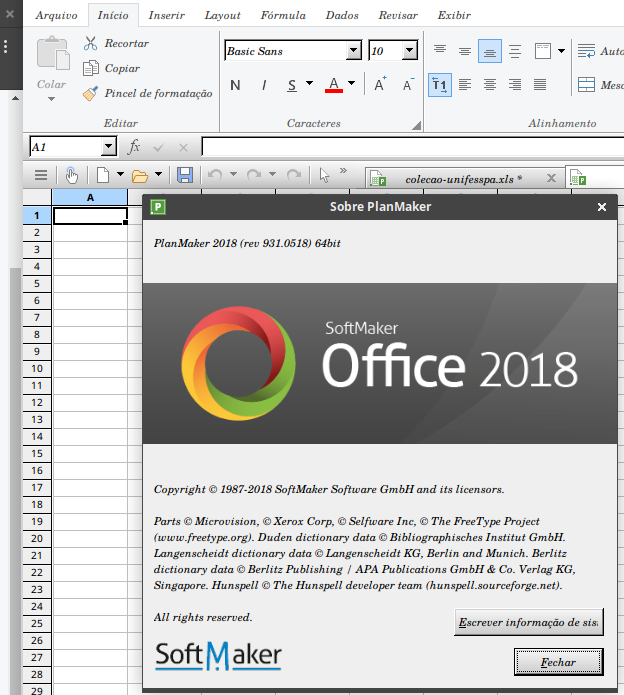Click the Escrever informação de sistema button
The width and height of the screenshot is (624, 695).
tap(528, 622)
